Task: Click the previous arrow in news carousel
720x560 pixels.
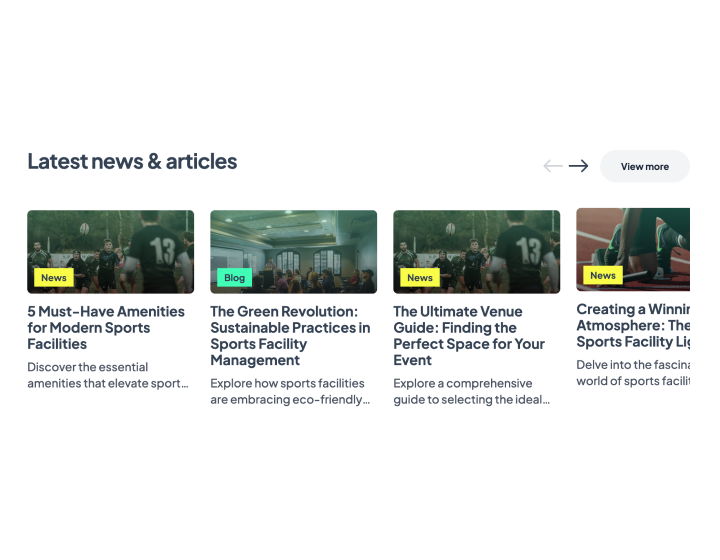Action: click(x=553, y=166)
